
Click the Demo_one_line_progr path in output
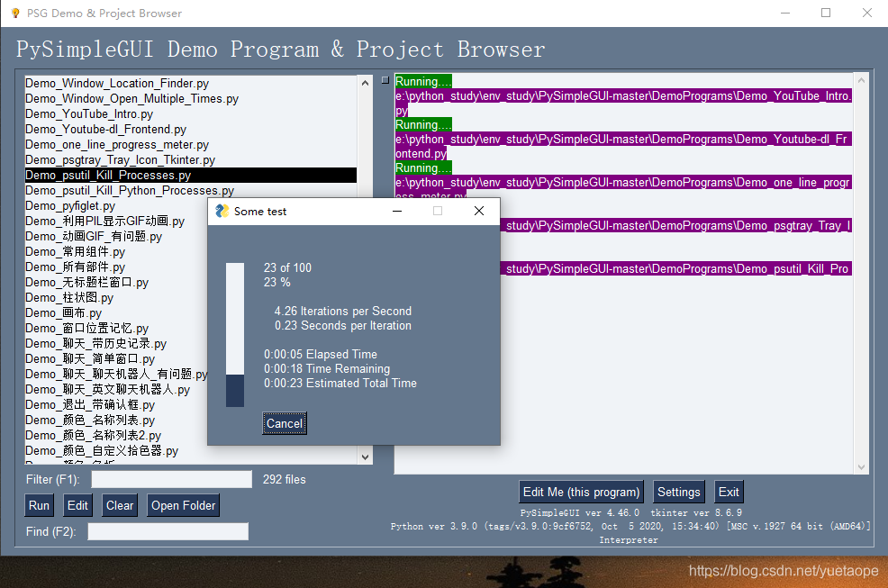623,183
